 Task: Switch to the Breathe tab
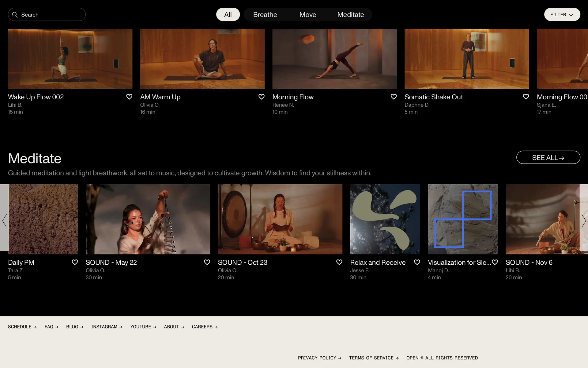265,15
